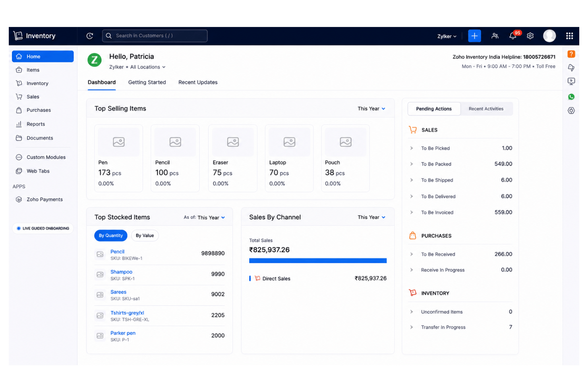Click the video tutorial monitor icon
This screenshot has height=392, width=588.
[571, 81]
